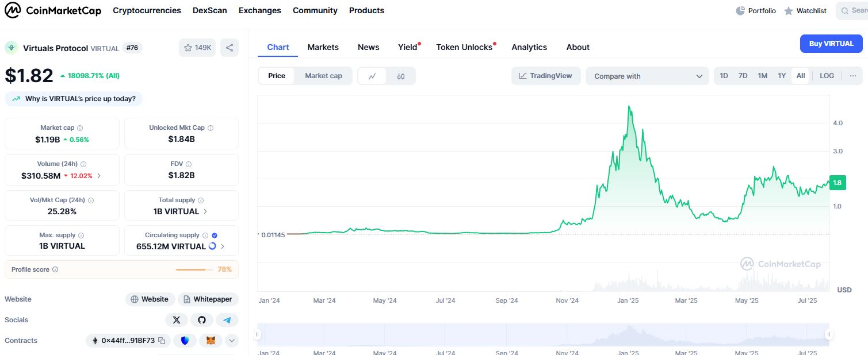Click the green 1.8 current price label

click(x=838, y=183)
